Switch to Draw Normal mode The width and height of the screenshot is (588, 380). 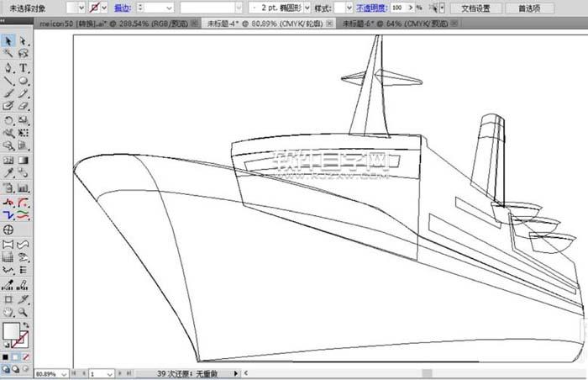pos(6,369)
